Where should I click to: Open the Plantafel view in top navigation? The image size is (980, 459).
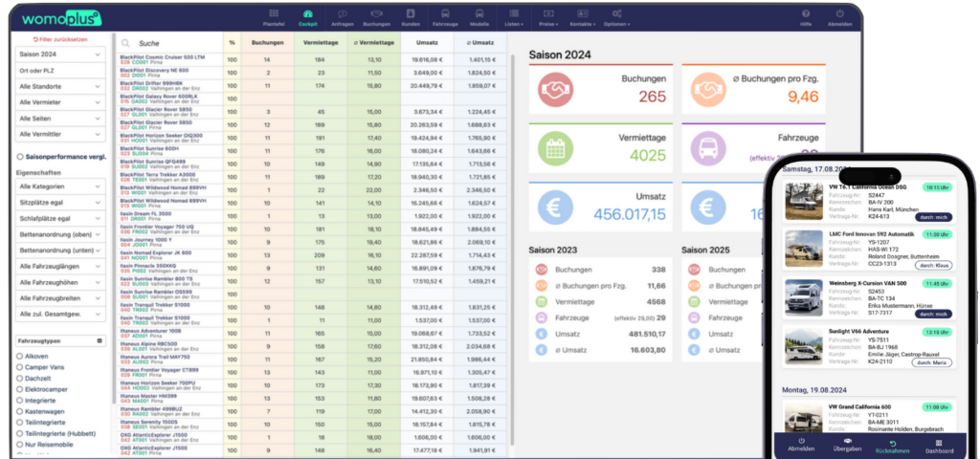(x=274, y=17)
